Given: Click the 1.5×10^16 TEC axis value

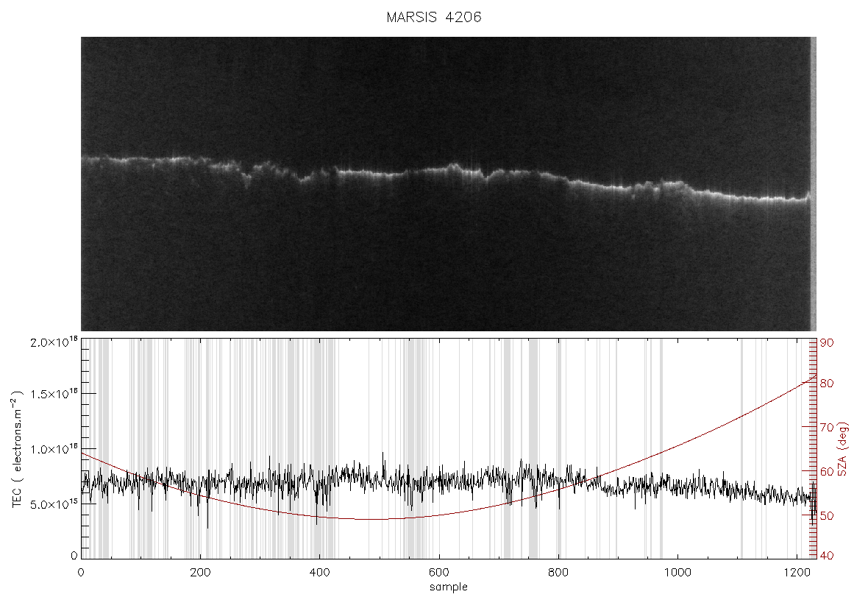Looking at the screenshot, I should coord(54,394).
